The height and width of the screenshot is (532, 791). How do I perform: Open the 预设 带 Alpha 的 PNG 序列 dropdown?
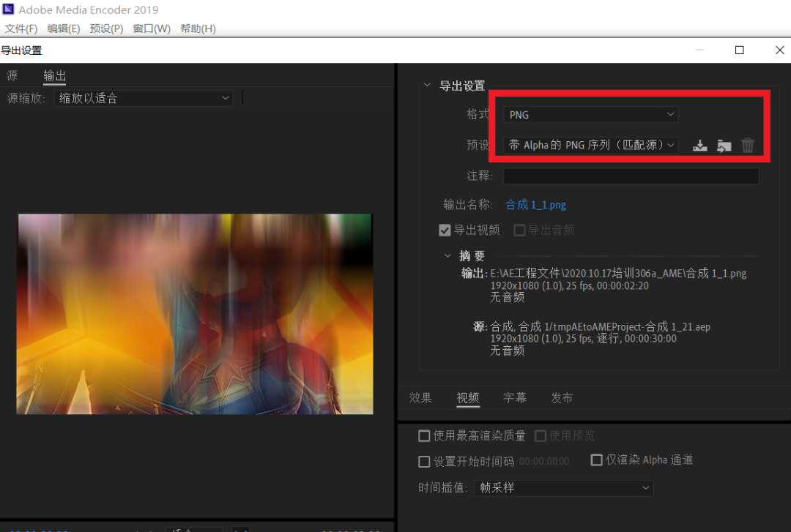[591, 145]
